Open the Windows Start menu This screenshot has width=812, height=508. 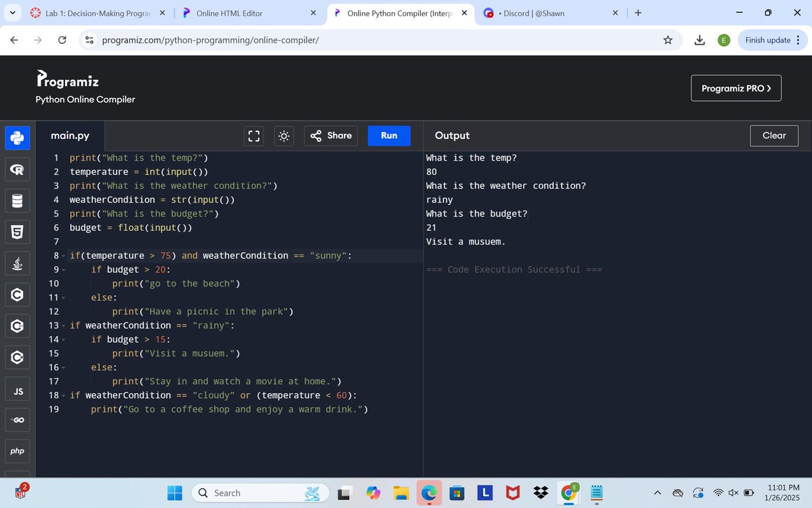[x=175, y=493]
